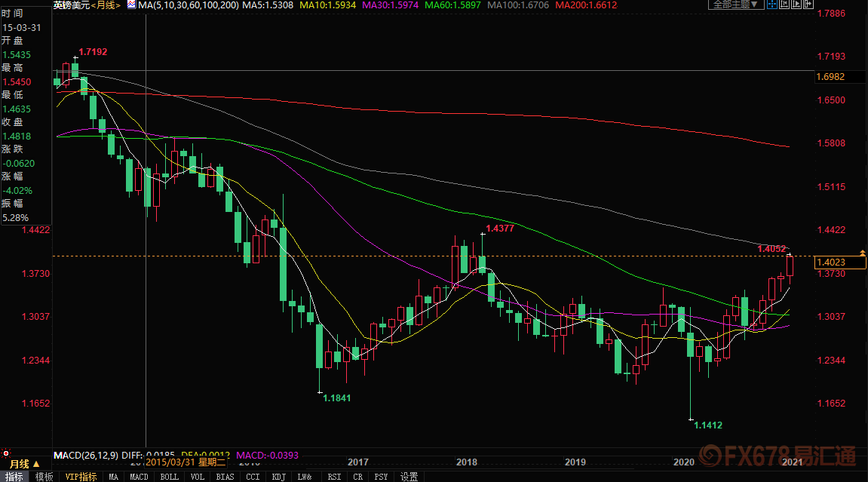Click the 2018 year marker on timeline
Viewport: 868px width, 482px height.
point(467,462)
